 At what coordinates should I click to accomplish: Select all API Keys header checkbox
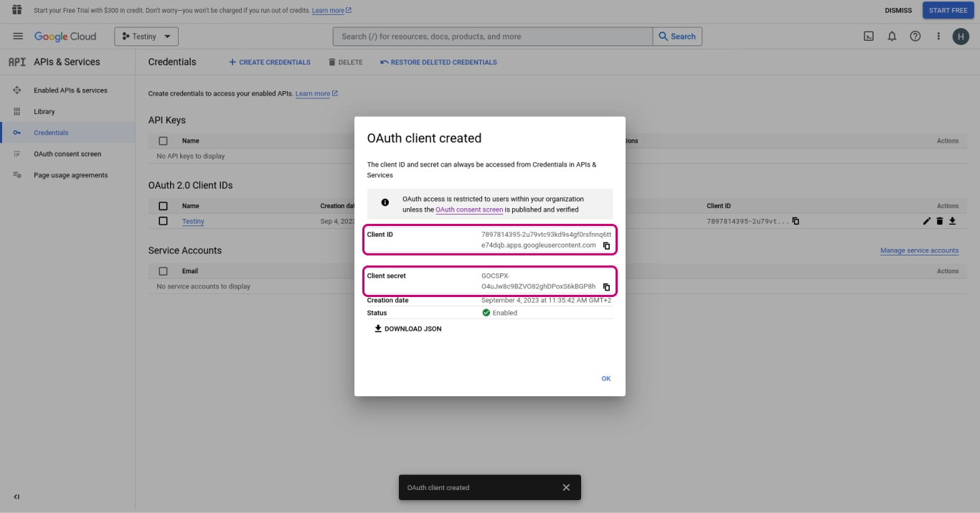click(x=163, y=141)
